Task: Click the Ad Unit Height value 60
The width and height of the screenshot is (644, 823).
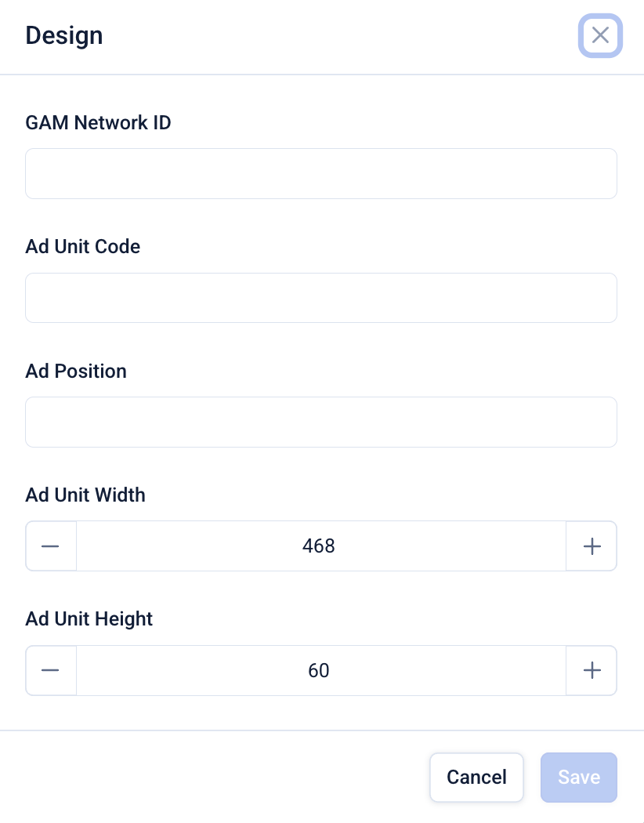Action: pos(320,670)
